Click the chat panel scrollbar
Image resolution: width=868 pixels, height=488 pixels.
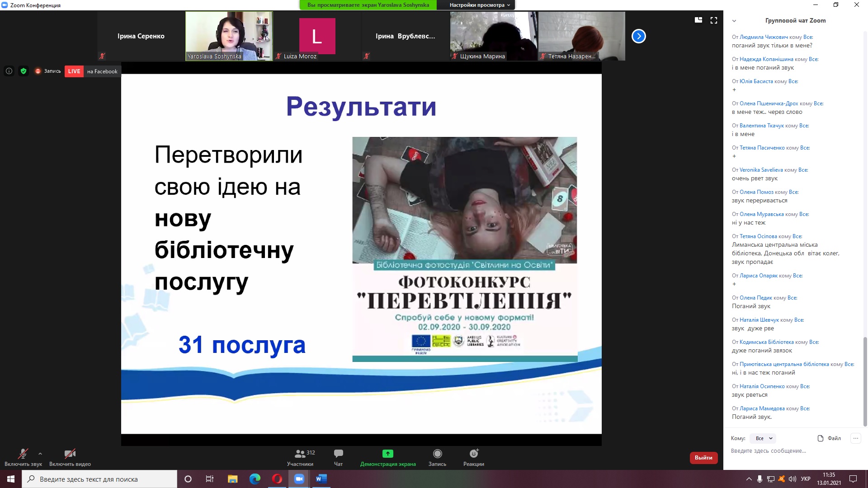[865, 381]
